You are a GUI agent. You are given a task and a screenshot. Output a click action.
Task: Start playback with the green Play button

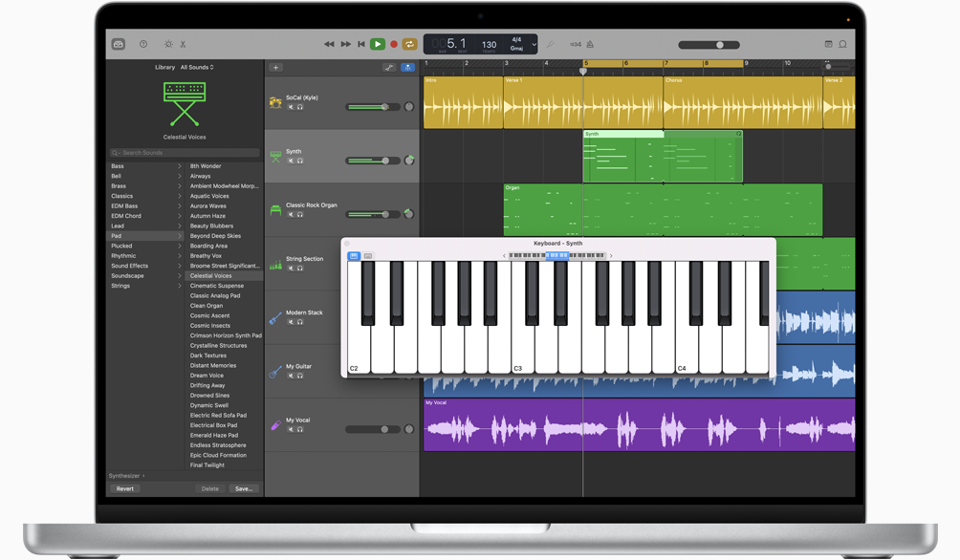coord(378,44)
